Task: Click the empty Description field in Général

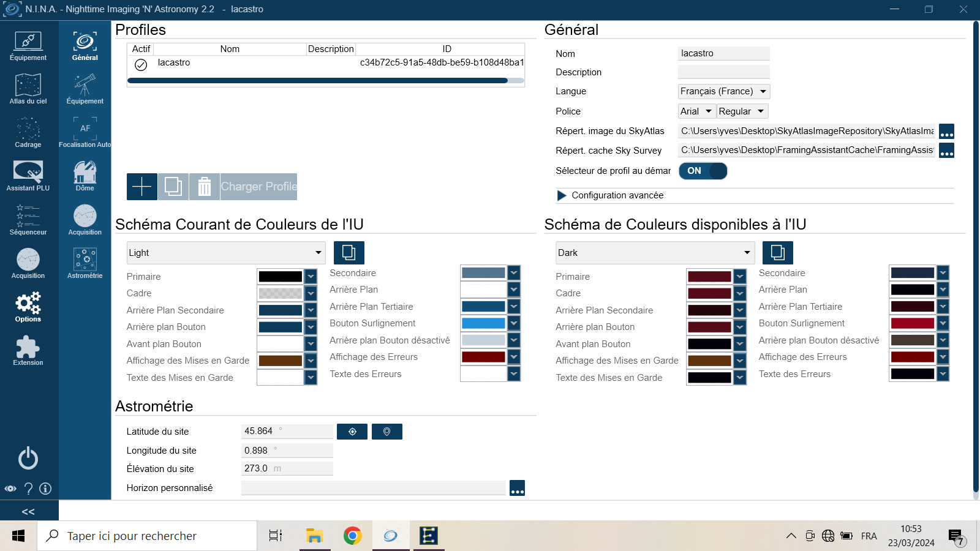Action: tap(724, 72)
